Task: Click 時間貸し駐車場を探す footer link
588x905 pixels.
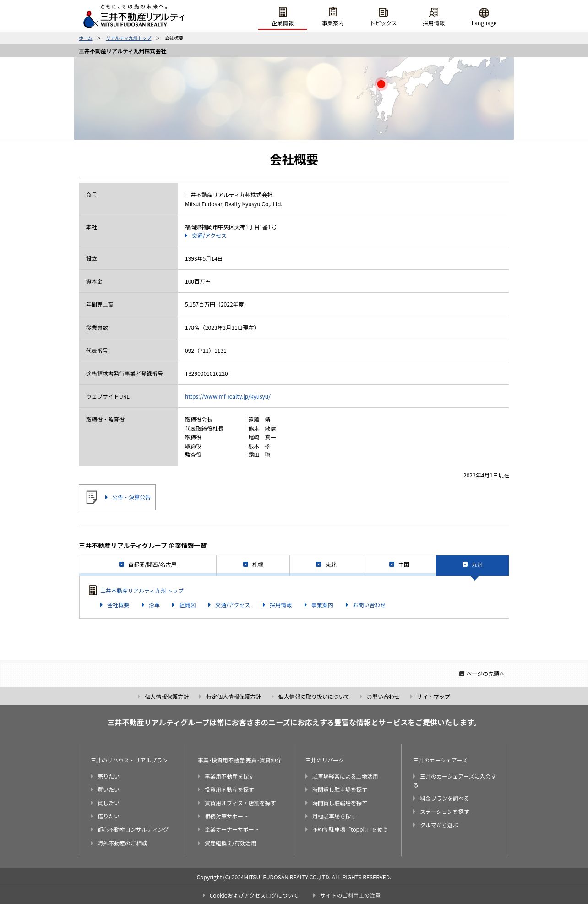Action: tap(340, 790)
